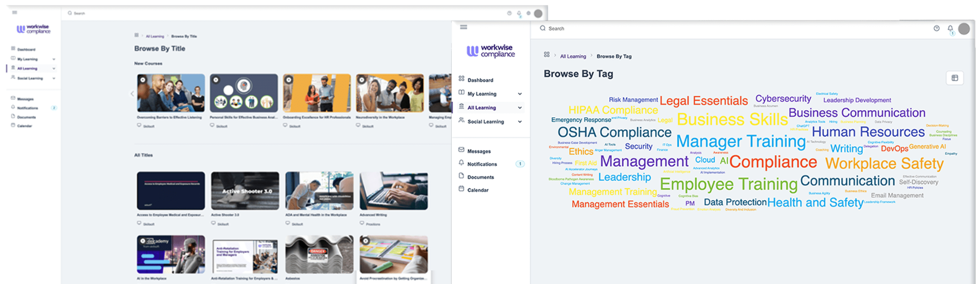980x284 pixels.
Task: Click All Learning breadcrumb in Browse By Title
Action: click(x=155, y=36)
